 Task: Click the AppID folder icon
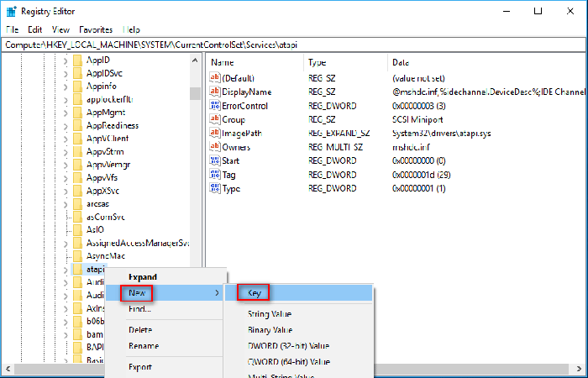coord(77,60)
